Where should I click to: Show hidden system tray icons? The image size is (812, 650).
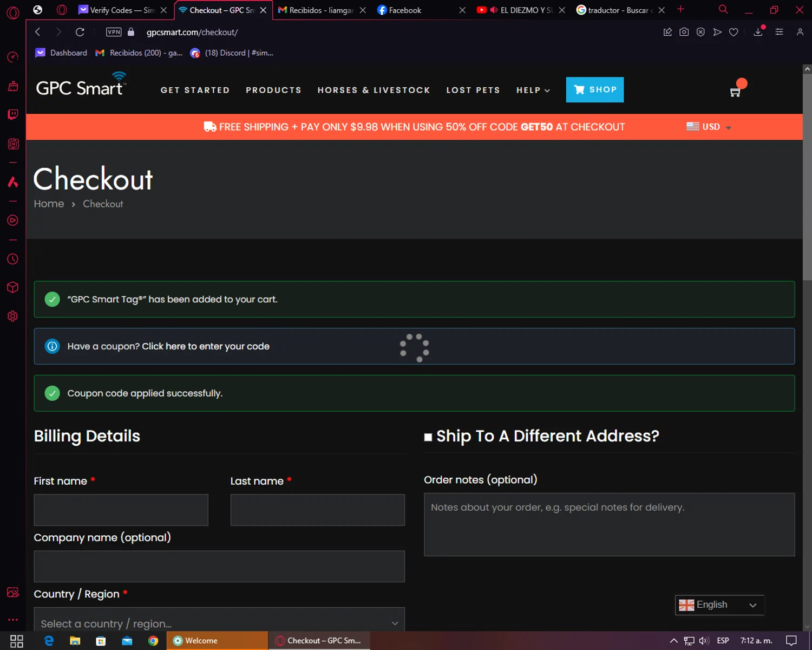point(673,641)
